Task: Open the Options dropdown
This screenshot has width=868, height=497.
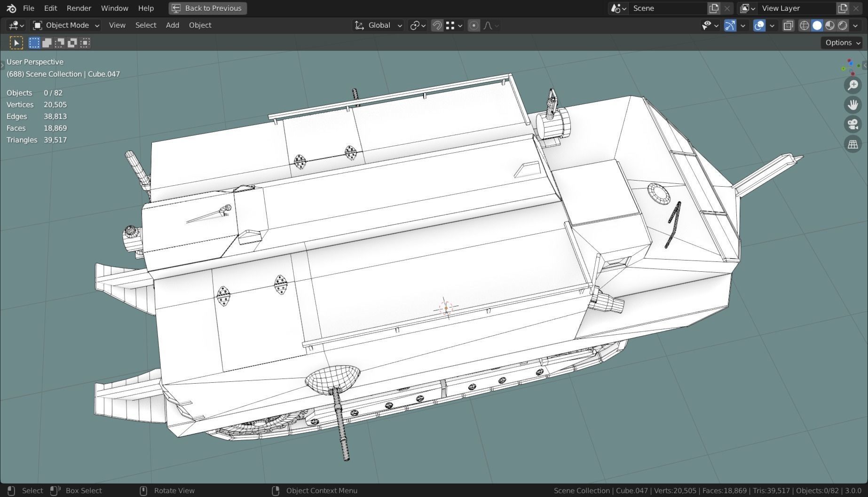Action: pyautogui.click(x=842, y=43)
